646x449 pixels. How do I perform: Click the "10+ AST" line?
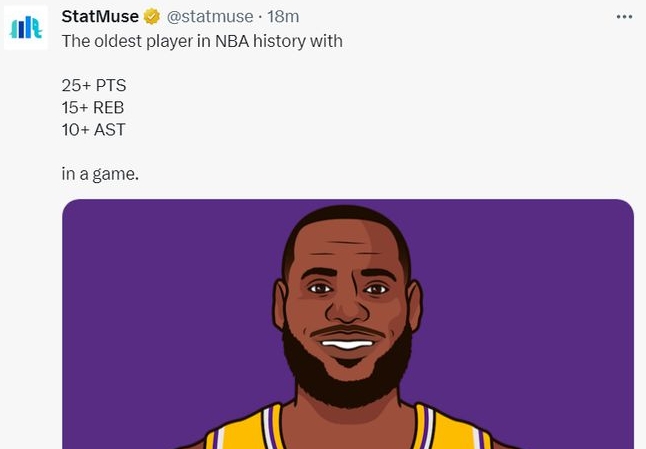[93, 130]
